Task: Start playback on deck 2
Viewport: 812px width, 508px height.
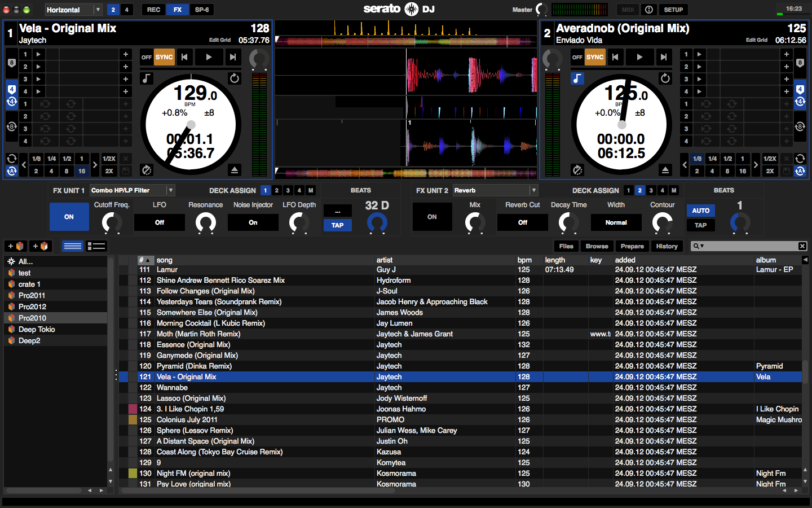Action: click(x=639, y=57)
